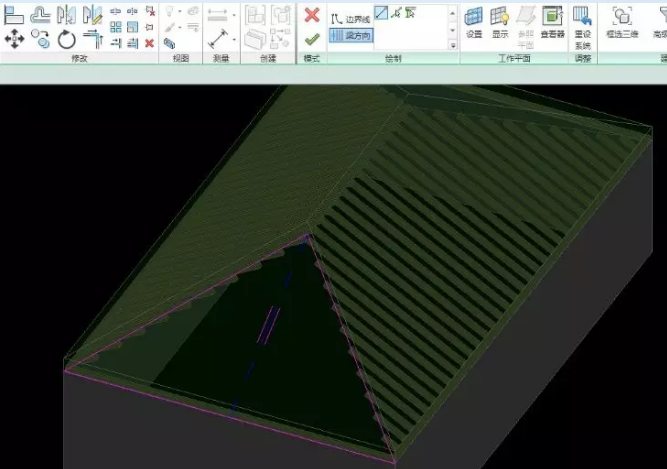Click the Override Graphics paintbrush icon

point(170,28)
